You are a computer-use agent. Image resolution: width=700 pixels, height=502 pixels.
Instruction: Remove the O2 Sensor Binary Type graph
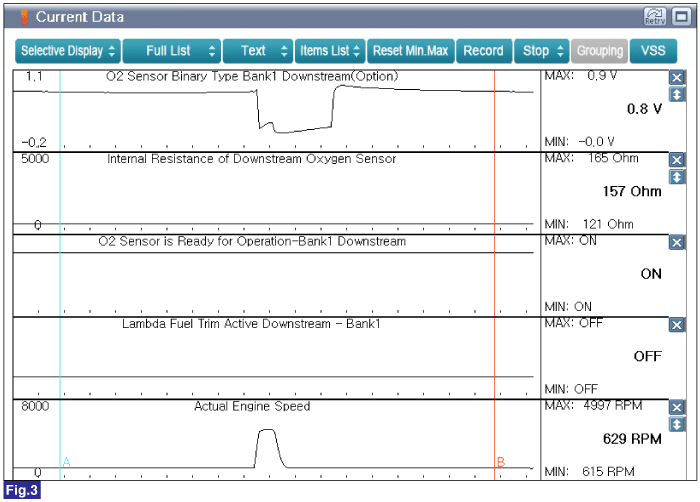point(677,78)
